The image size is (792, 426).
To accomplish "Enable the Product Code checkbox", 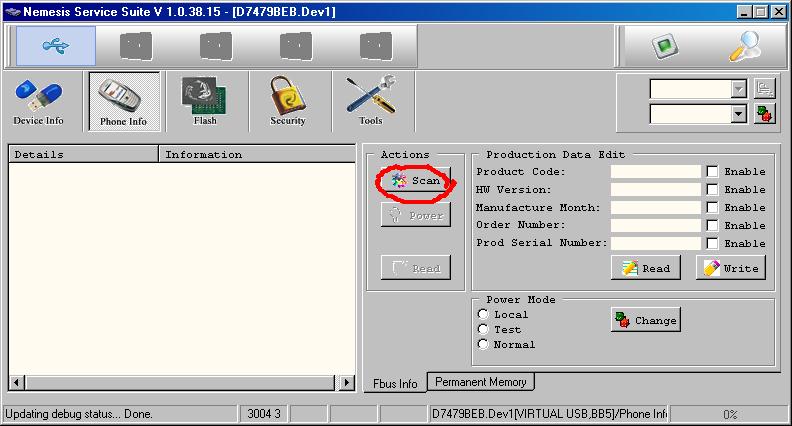I will tap(712, 171).
